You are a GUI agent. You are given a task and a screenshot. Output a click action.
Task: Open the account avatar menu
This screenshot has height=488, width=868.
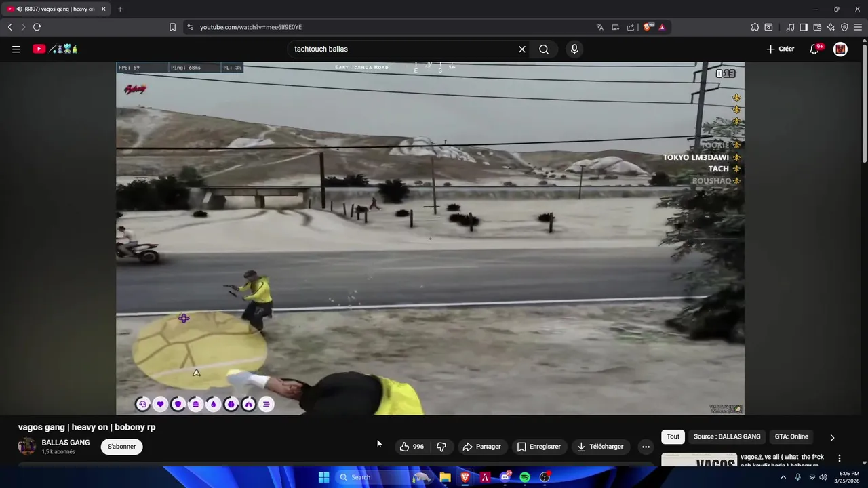(x=840, y=49)
